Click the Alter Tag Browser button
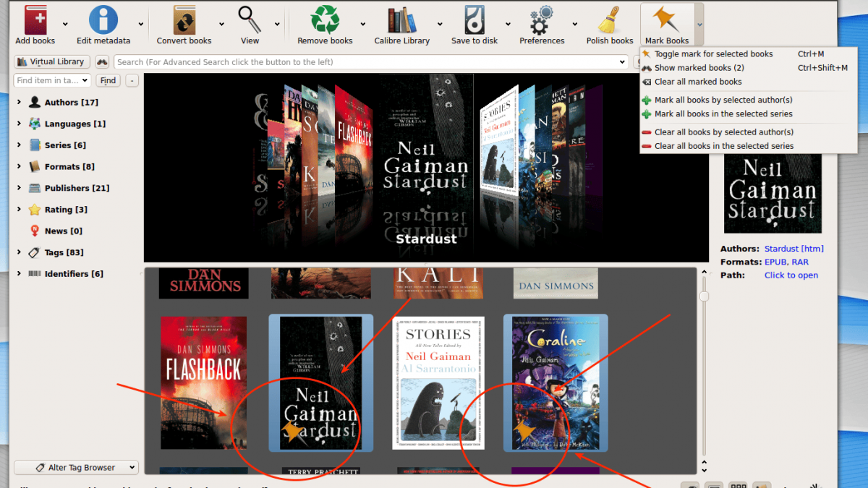This screenshot has width=868, height=488. (76, 468)
